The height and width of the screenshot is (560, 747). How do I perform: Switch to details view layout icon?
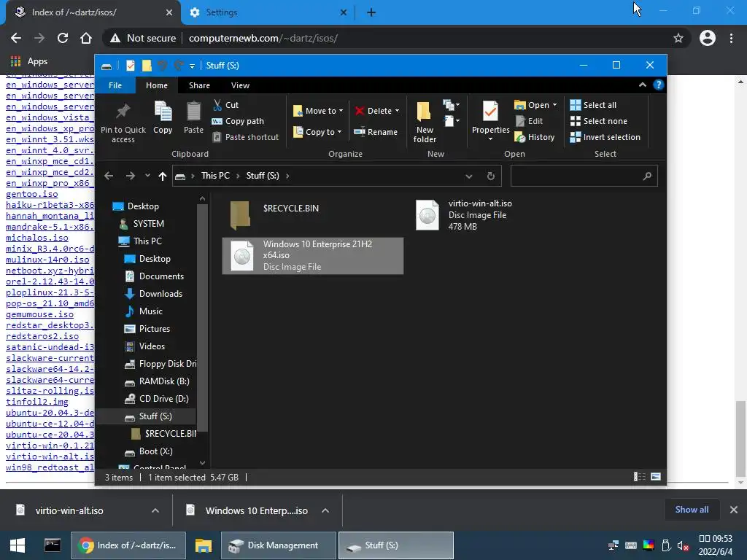pos(639,477)
